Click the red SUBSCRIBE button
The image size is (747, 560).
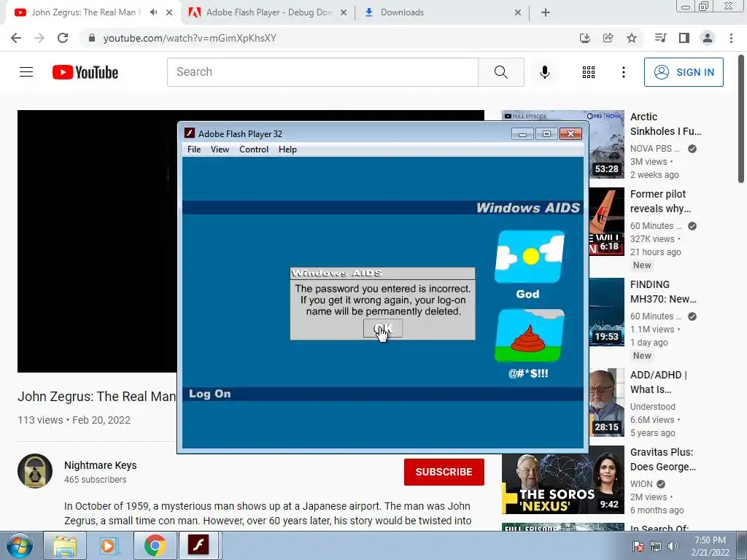444,472
